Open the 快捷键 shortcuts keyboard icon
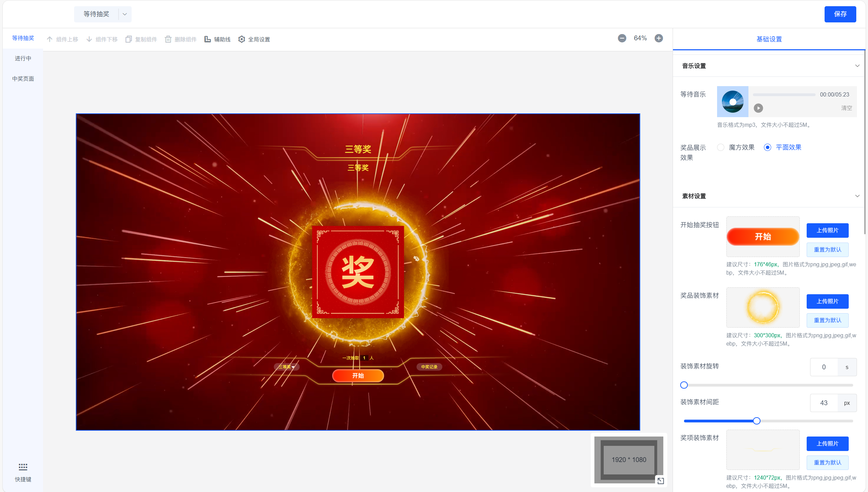The image size is (868, 492). 23,467
